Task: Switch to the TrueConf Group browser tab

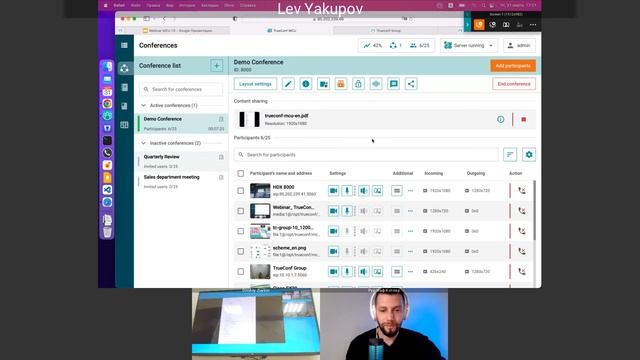Action: (386, 31)
